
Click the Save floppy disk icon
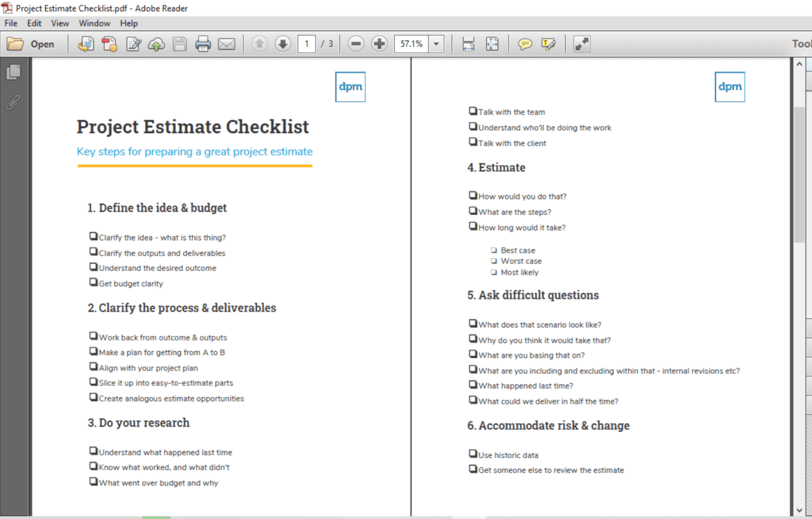pyautogui.click(x=180, y=44)
